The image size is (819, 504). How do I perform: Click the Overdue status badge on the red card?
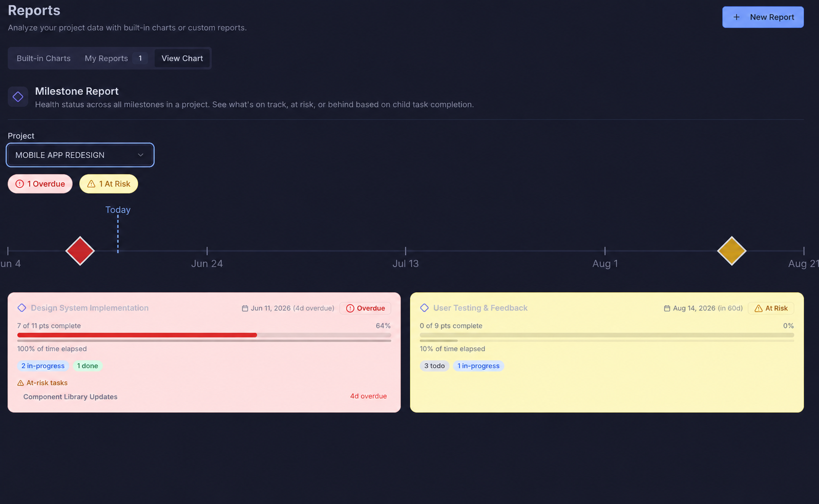pyautogui.click(x=365, y=308)
